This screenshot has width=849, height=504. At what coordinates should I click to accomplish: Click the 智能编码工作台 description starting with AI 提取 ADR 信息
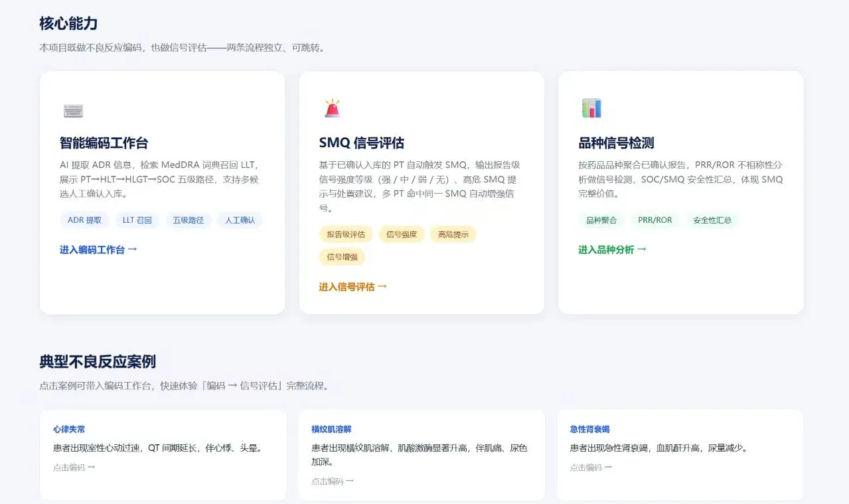[159, 179]
